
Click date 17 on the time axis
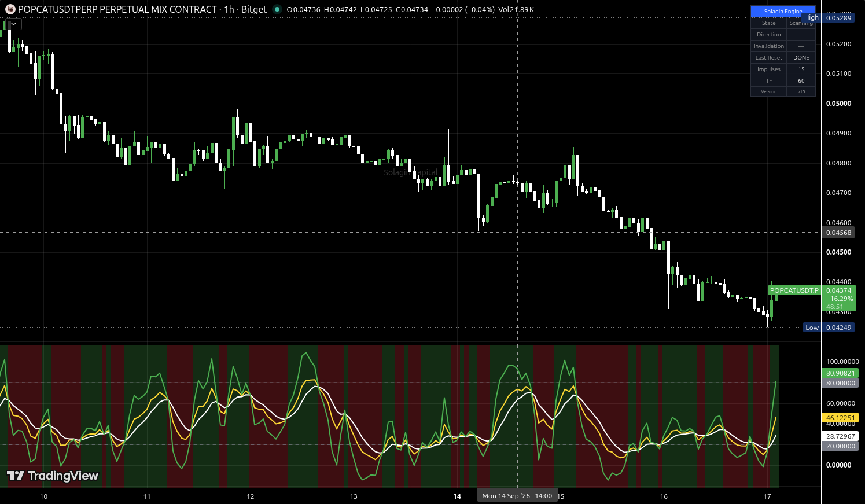(767, 496)
